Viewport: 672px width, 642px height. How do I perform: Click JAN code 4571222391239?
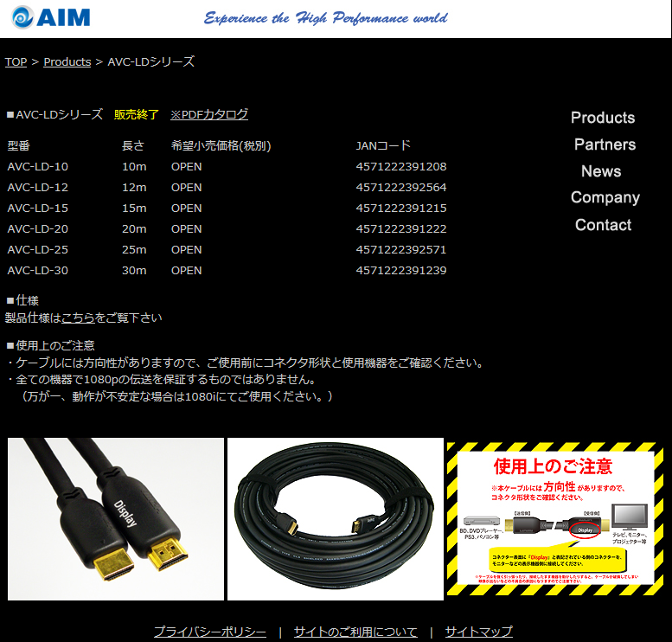401,271
